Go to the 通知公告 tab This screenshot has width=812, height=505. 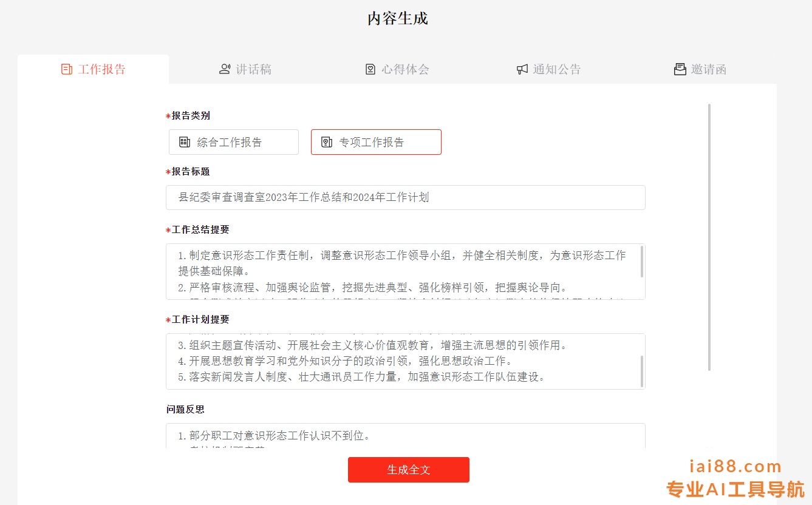pyautogui.click(x=549, y=69)
